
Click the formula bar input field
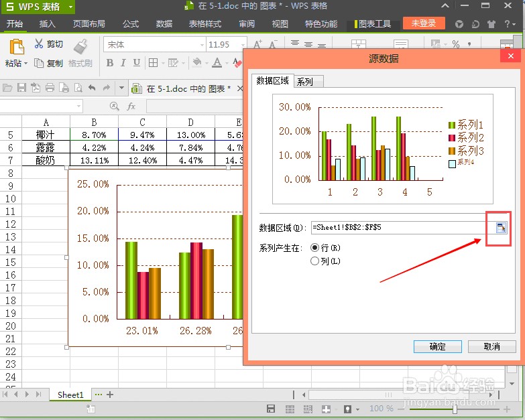tap(194, 107)
